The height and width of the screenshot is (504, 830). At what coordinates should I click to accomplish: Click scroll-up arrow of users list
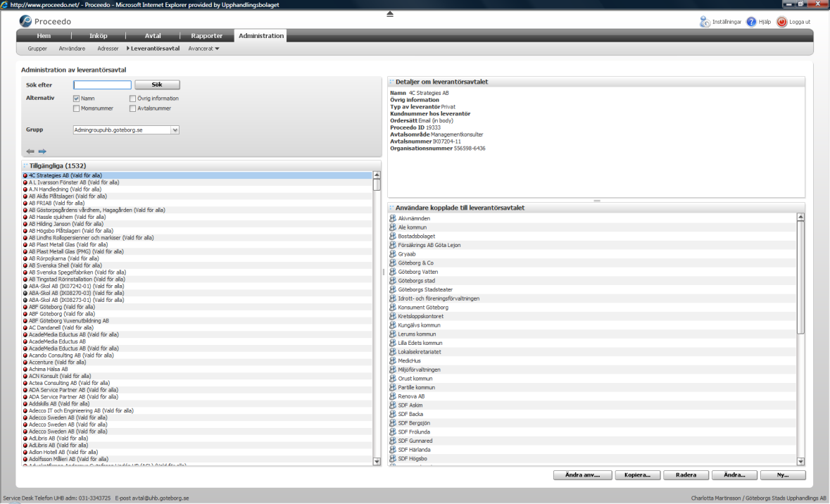800,217
